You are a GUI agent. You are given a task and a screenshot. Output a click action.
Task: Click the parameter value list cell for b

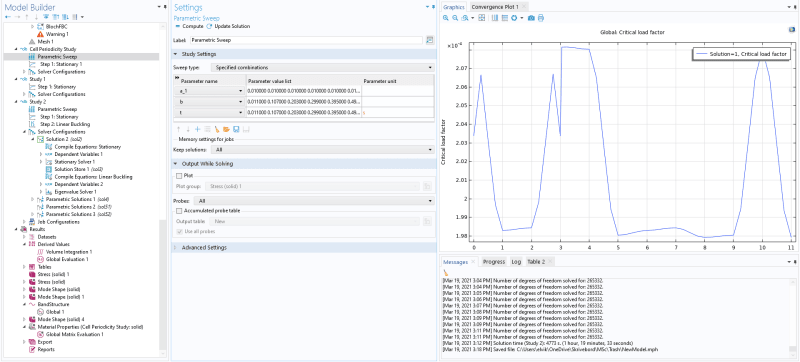304,102
